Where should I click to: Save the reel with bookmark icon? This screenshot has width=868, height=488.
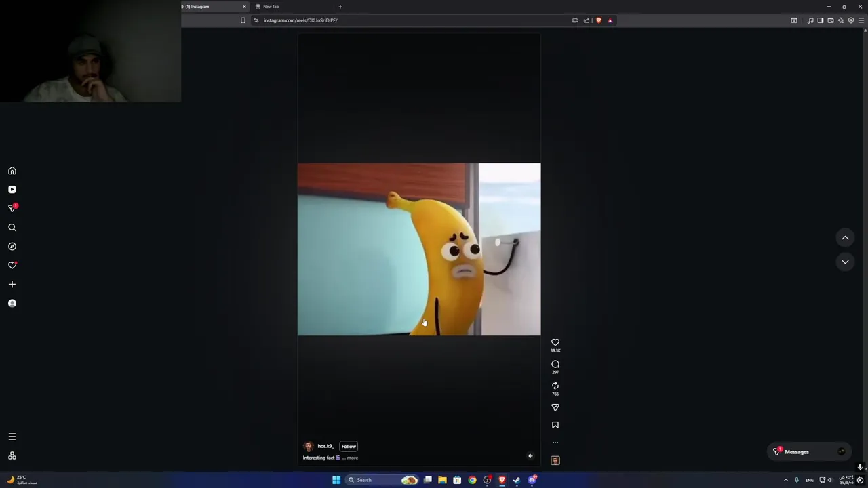pyautogui.click(x=555, y=425)
